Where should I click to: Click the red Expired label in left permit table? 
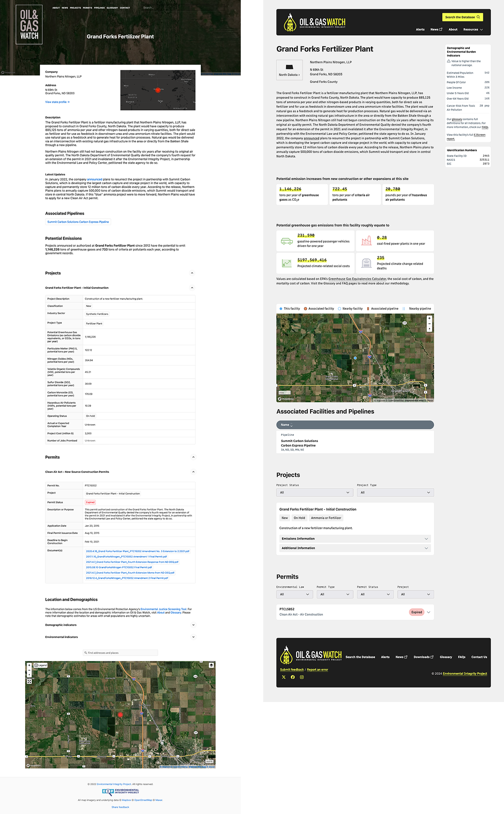90,502
